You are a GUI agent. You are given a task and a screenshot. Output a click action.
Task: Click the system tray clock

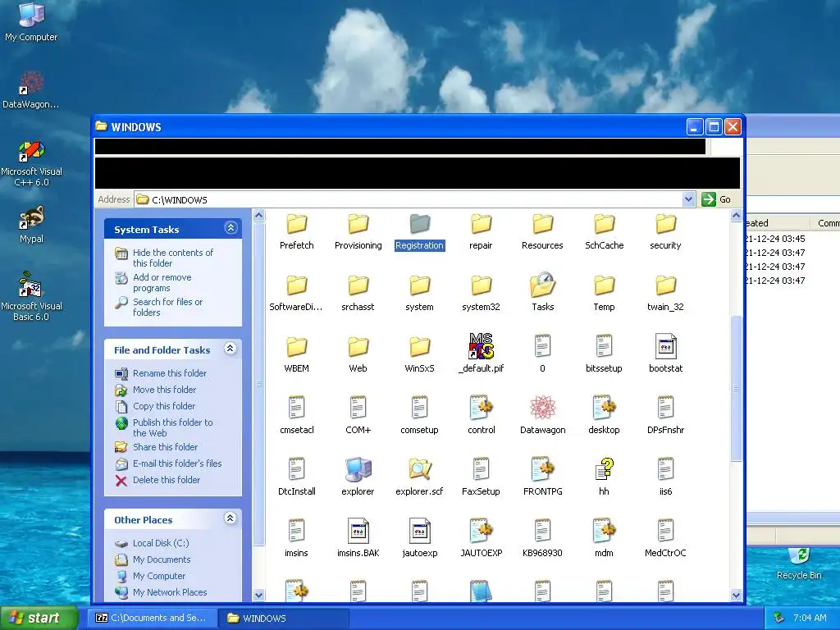(810, 619)
